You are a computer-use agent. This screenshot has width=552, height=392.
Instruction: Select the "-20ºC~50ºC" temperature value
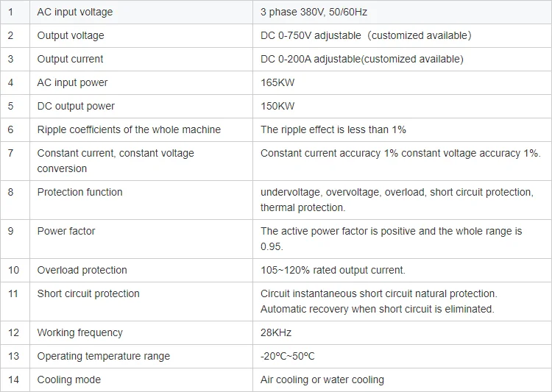[x=288, y=356]
